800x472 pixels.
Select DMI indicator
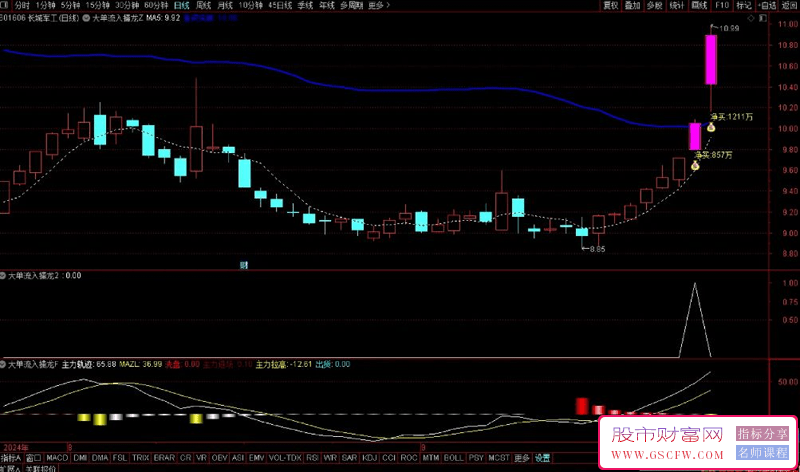[80, 458]
